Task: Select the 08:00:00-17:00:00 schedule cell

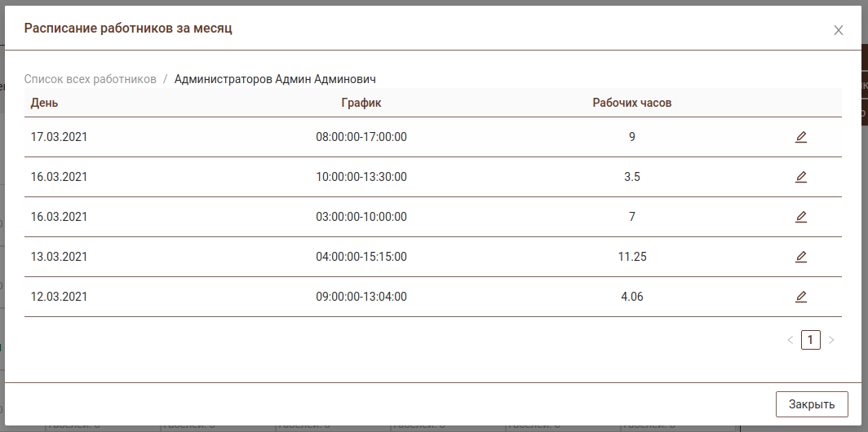Action: point(361,137)
